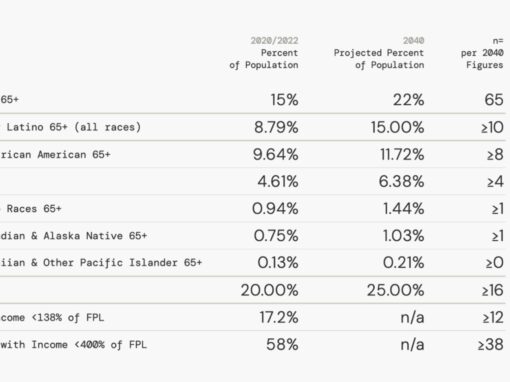Click the 2040 Projected Percent of Population header

click(x=379, y=53)
